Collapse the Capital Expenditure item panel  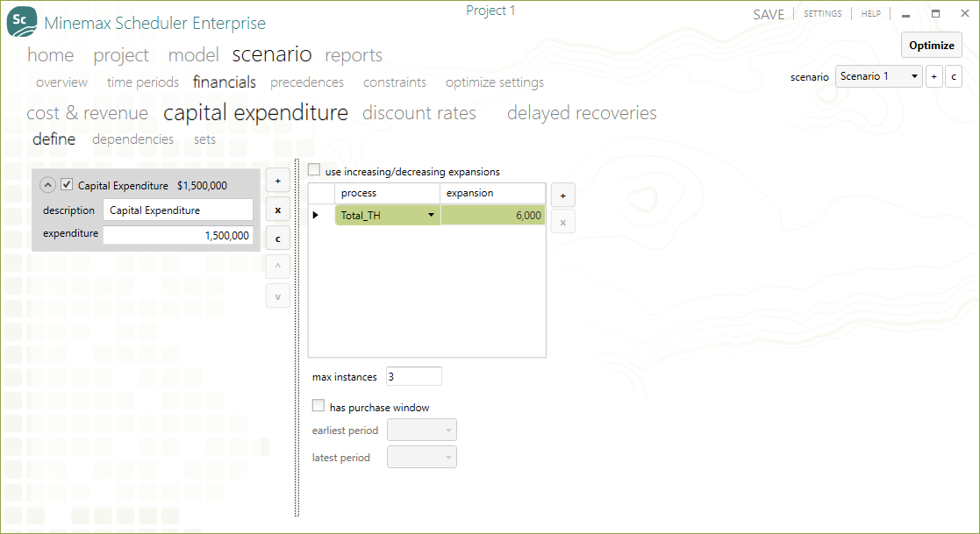[47, 185]
